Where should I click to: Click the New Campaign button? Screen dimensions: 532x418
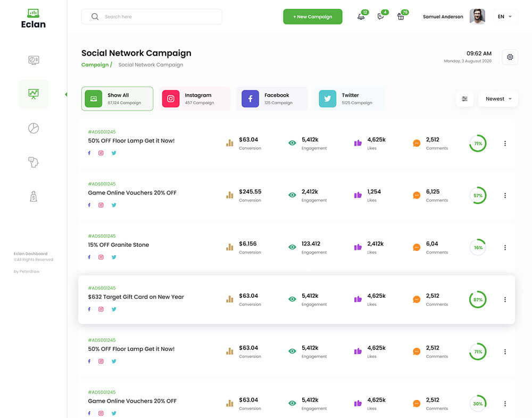pyautogui.click(x=312, y=16)
